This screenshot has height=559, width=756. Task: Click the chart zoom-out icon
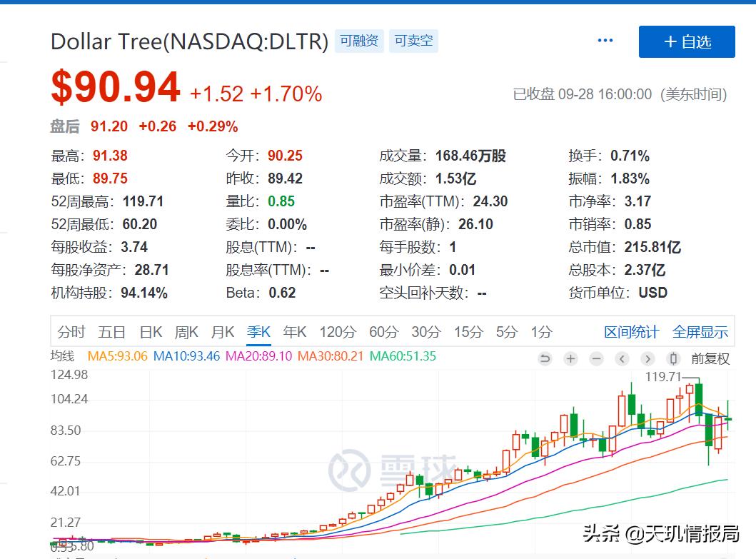[x=597, y=359]
